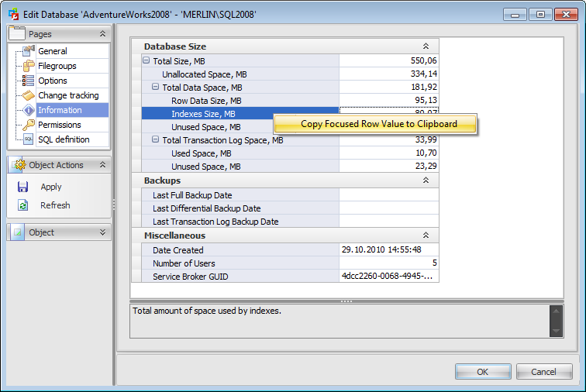The height and width of the screenshot is (392, 586).
Task: Choose Copy Focused Row Value to Clipboard
Action: click(378, 124)
